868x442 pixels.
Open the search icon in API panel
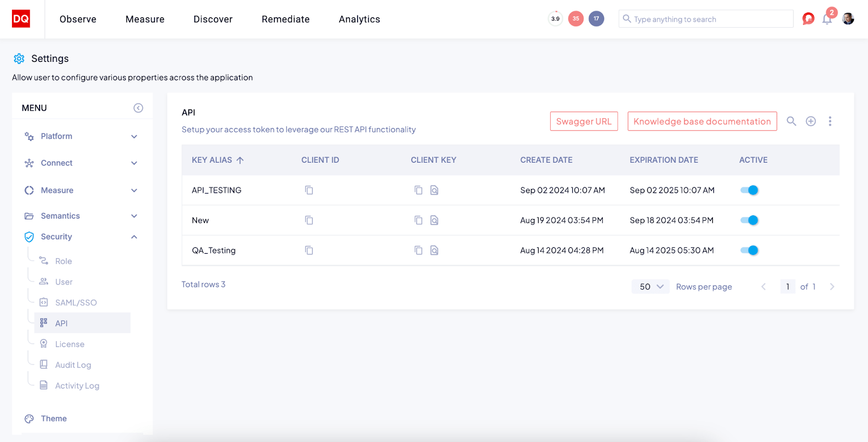792,121
